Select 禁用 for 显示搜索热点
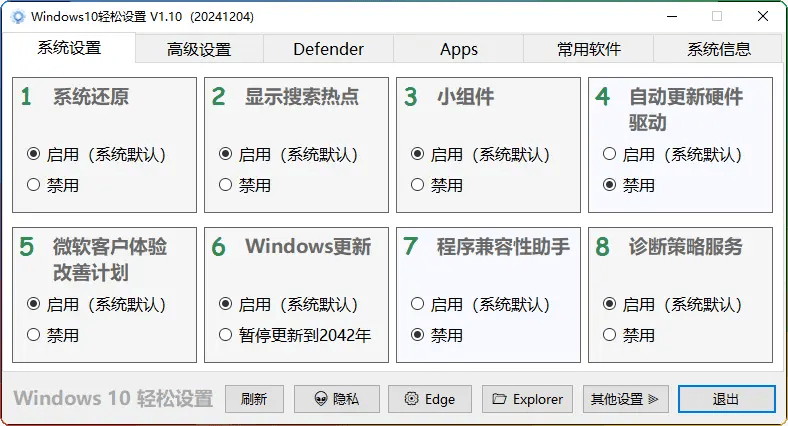788x426 pixels. (x=225, y=185)
